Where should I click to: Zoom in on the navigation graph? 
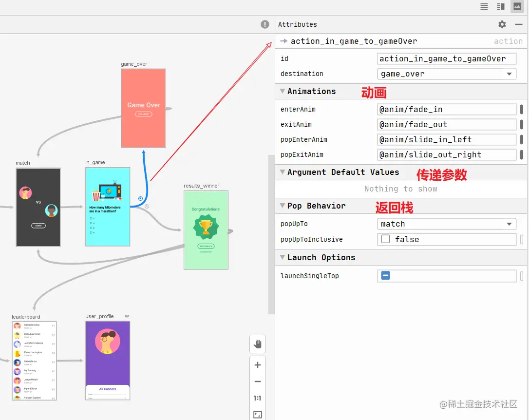point(257,365)
